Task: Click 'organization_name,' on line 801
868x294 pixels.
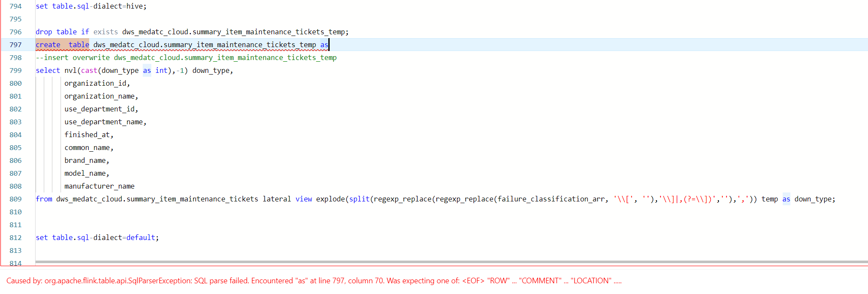Action: click(101, 96)
